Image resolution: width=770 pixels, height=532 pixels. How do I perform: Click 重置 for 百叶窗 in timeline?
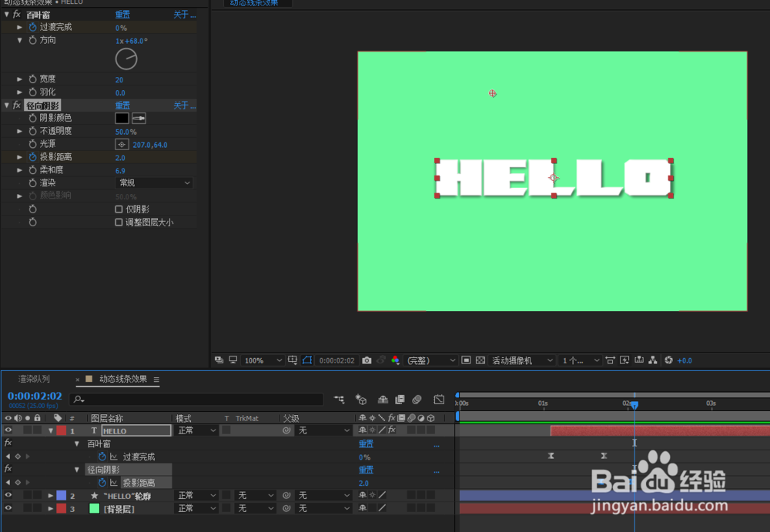click(366, 443)
